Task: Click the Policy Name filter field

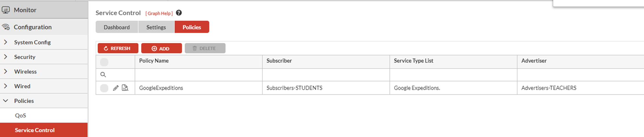Action: point(198,75)
